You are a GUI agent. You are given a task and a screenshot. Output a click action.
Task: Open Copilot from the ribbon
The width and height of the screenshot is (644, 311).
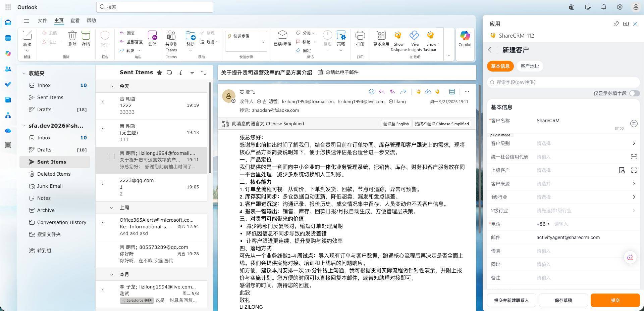click(x=465, y=39)
